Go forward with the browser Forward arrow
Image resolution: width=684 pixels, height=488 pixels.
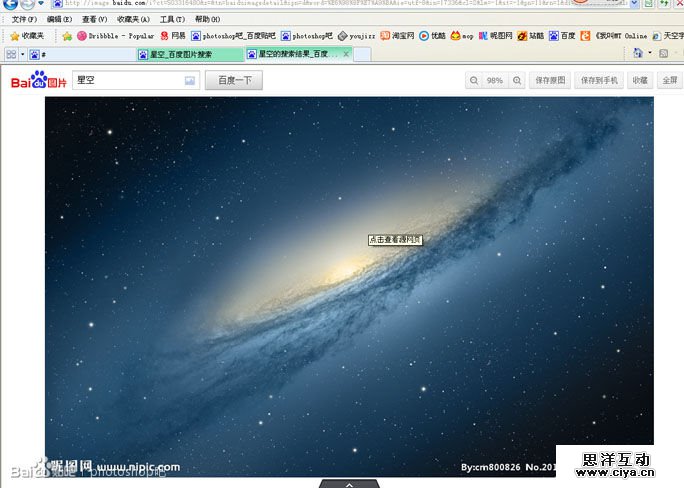click(x=27, y=4)
